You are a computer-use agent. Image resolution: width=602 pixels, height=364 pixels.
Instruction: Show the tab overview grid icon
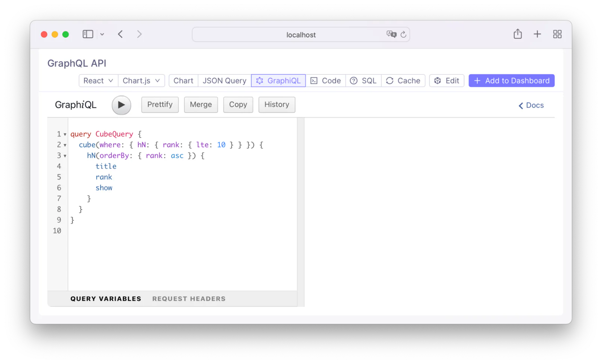557,34
